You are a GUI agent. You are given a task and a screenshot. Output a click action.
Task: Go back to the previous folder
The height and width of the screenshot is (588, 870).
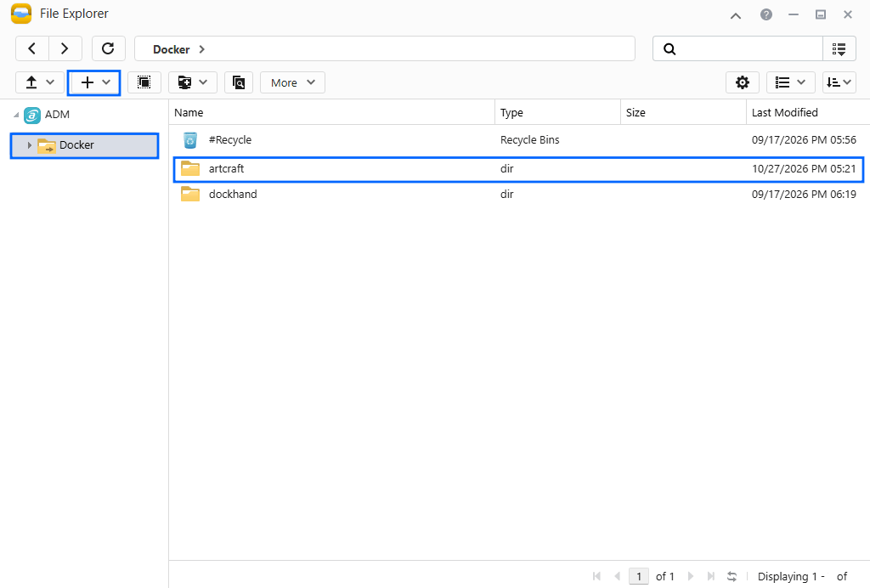point(32,48)
